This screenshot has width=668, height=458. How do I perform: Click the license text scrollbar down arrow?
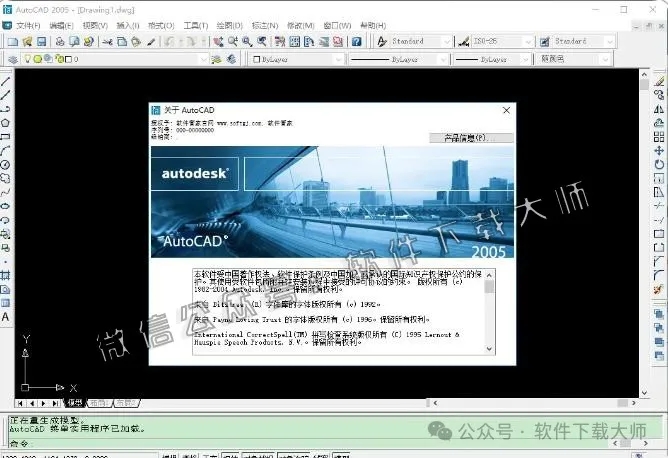click(x=489, y=349)
